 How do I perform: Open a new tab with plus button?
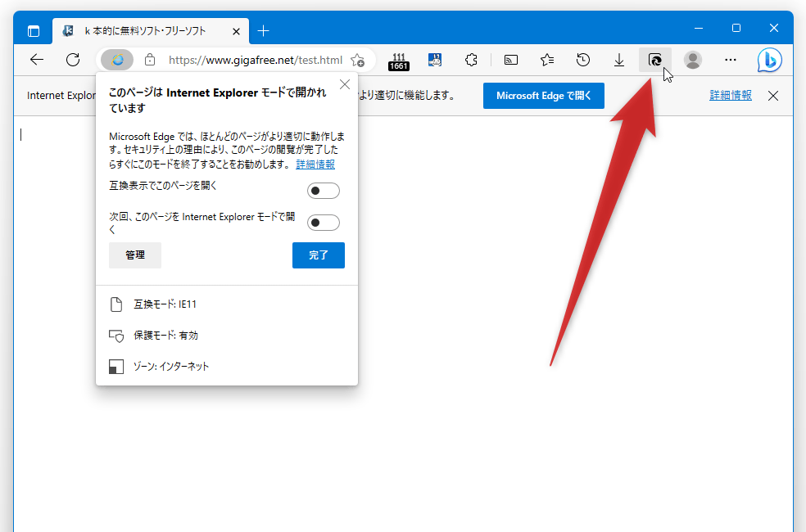[263, 31]
